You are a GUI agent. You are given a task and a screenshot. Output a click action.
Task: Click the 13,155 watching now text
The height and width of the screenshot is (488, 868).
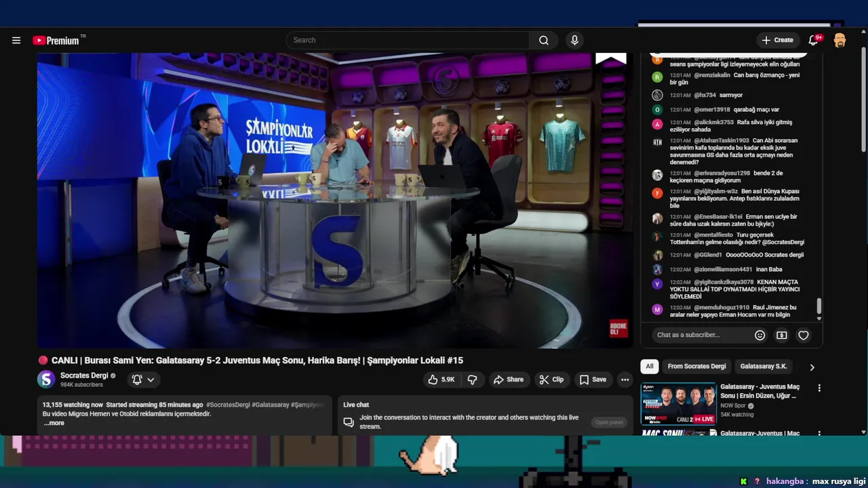pos(73,405)
